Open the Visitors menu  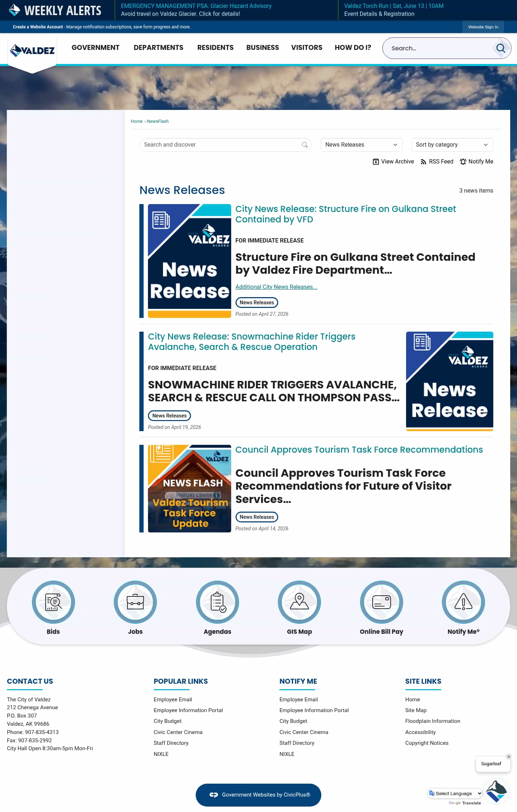(307, 47)
